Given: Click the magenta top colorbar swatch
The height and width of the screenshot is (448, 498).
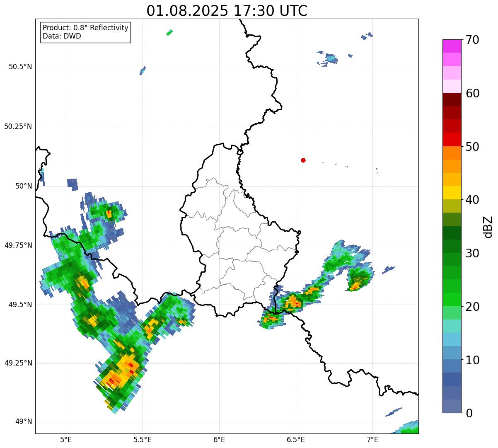Looking at the screenshot, I should (452, 46).
